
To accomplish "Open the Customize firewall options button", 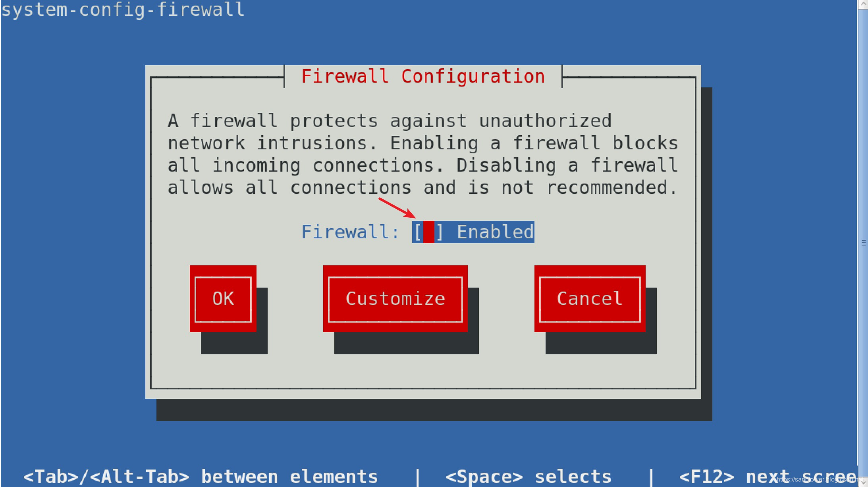I will coord(395,299).
